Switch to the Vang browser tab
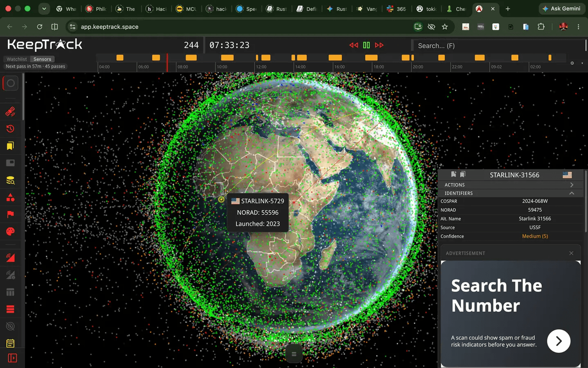The image size is (588, 368). pos(367,9)
